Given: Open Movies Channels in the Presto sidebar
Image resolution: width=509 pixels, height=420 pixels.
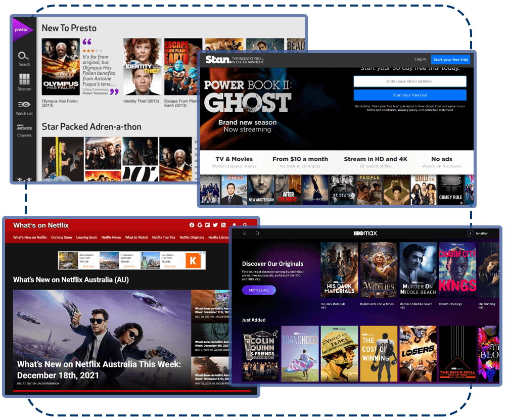Looking at the screenshot, I should (24, 130).
